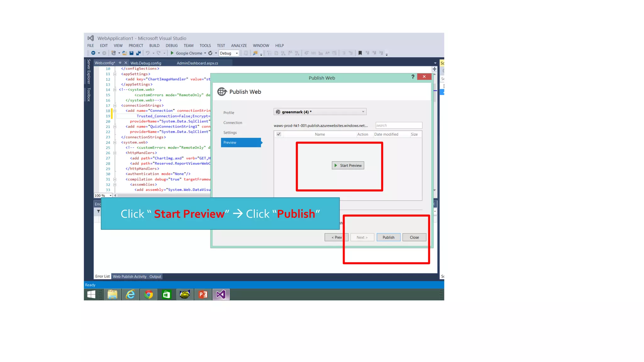Open the Toolbox side panel tab
644x362 pixels.
pyautogui.click(x=89, y=95)
